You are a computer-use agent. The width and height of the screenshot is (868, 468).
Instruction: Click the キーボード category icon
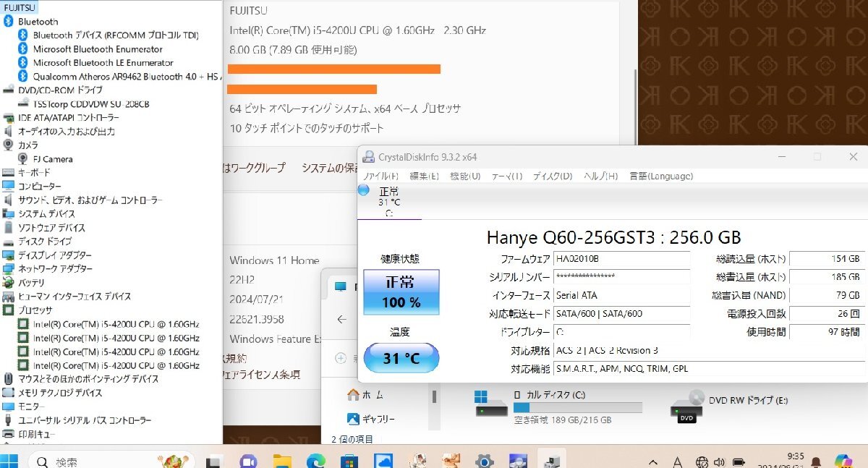click(x=9, y=173)
